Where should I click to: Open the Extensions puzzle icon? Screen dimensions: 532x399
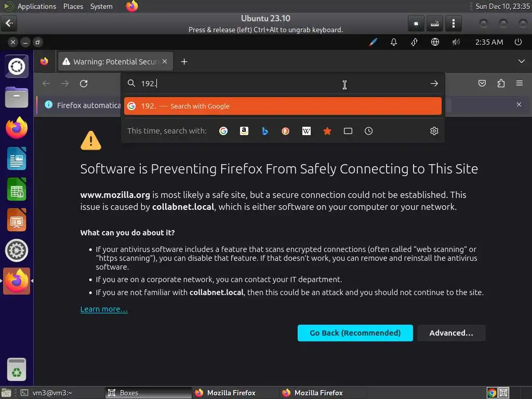pyautogui.click(x=501, y=83)
